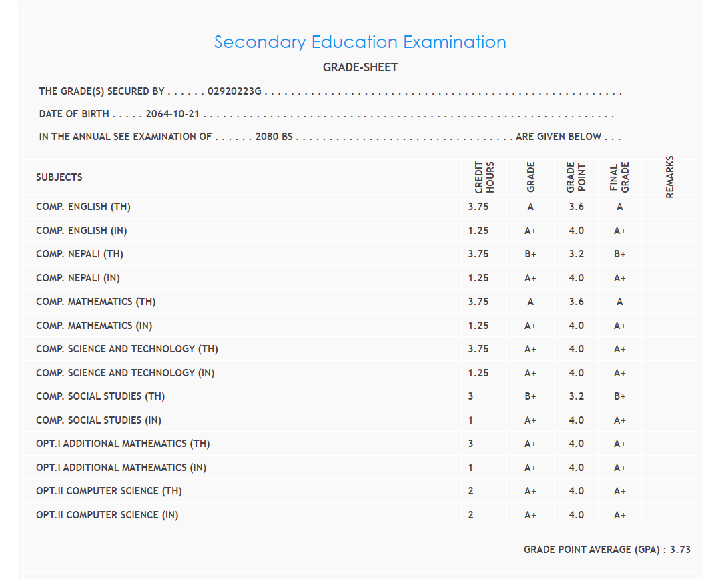Viewport: 728px width, 579px height.
Task: Select the COMP. MATHEMATICS (IN) subject name
Action: point(94,326)
